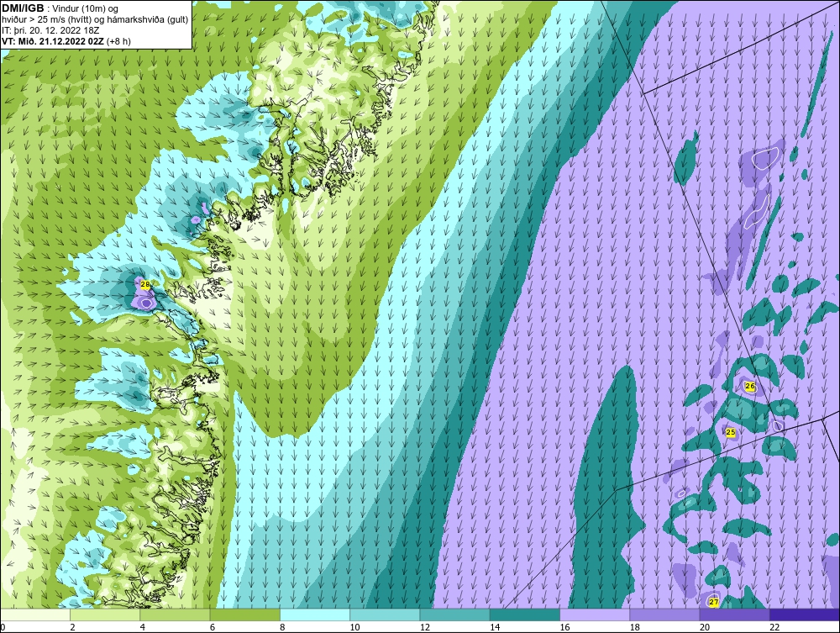Click the legend value 4
The width and height of the screenshot is (840, 633).
(x=143, y=627)
